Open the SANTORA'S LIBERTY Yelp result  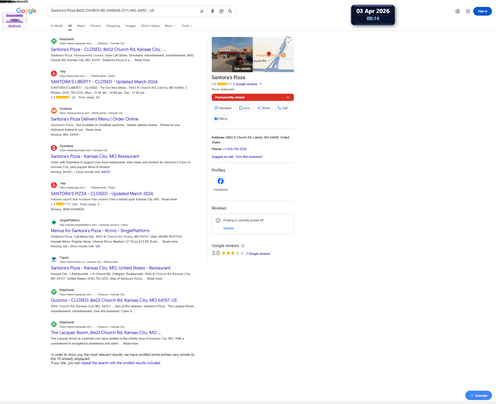pos(104,82)
